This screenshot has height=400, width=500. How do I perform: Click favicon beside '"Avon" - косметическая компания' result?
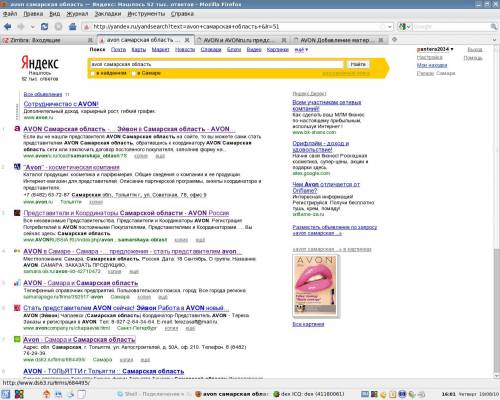[17, 167]
